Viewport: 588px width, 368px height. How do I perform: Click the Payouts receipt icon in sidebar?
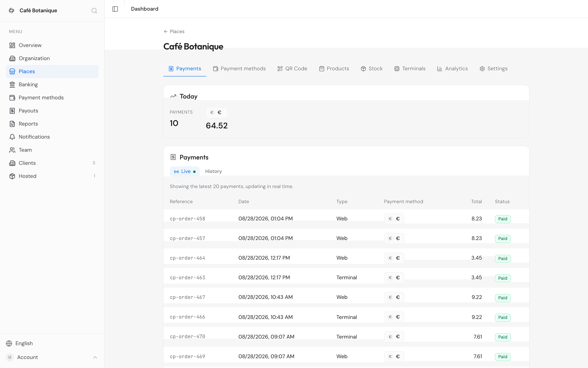pos(12,111)
